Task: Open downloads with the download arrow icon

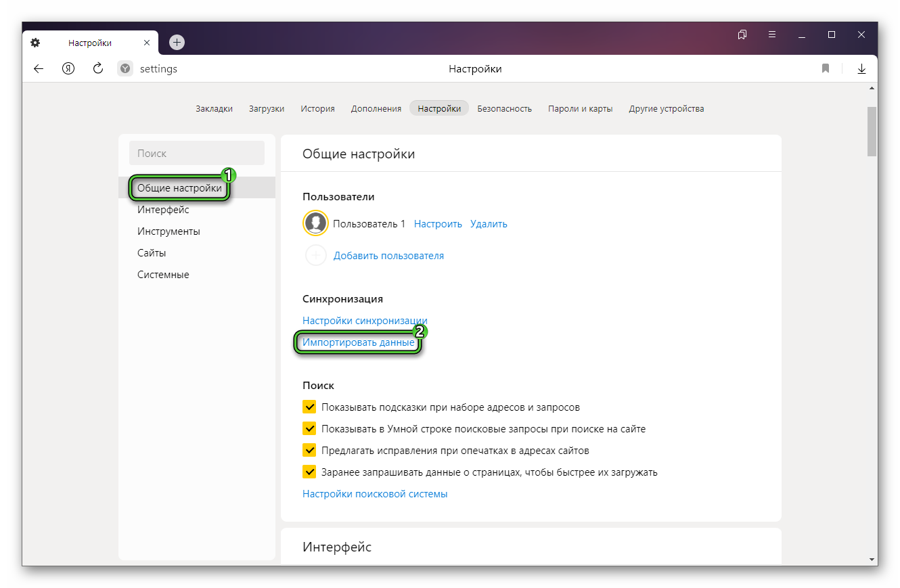Action: pyautogui.click(x=861, y=68)
